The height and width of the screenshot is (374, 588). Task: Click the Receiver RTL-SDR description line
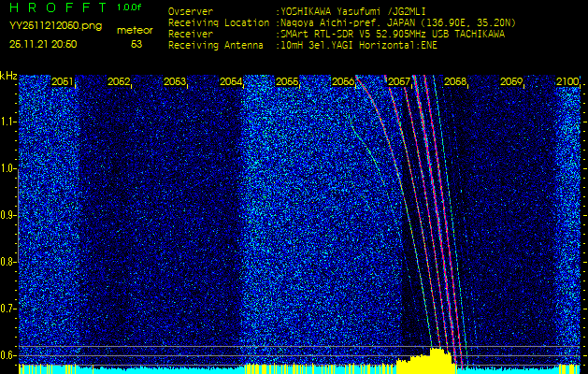pos(393,34)
